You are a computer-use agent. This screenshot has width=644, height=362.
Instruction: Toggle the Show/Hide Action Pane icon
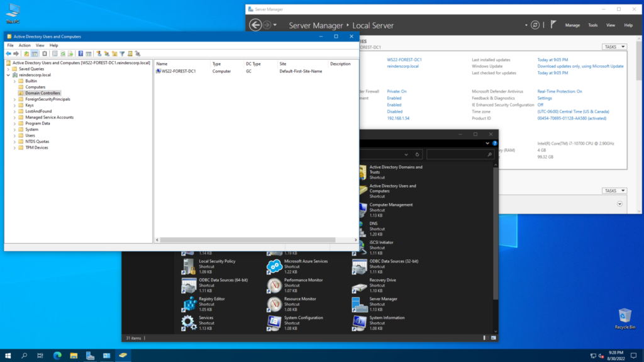[88, 54]
